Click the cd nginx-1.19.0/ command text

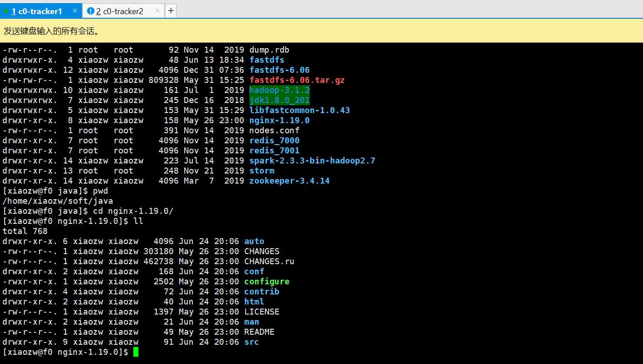[x=133, y=211]
